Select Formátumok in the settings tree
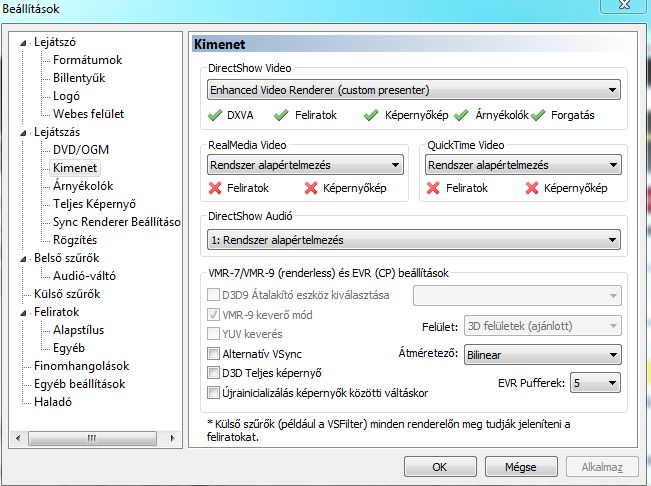651x486 pixels. pos(87,60)
